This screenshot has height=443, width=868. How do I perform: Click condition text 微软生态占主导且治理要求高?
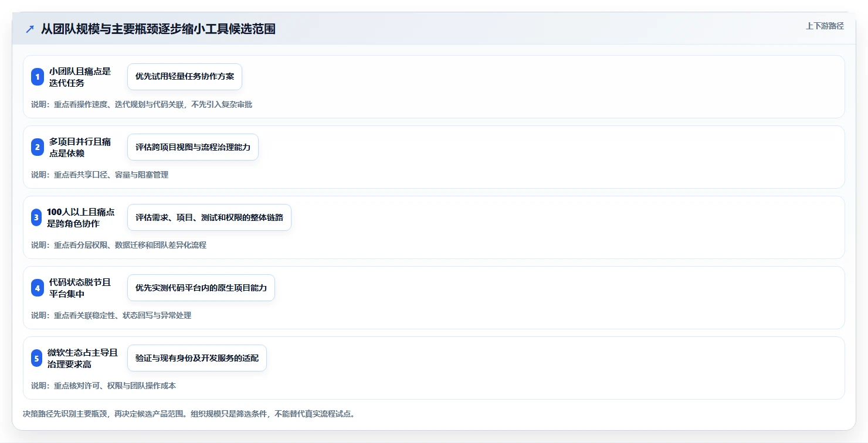pos(83,358)
